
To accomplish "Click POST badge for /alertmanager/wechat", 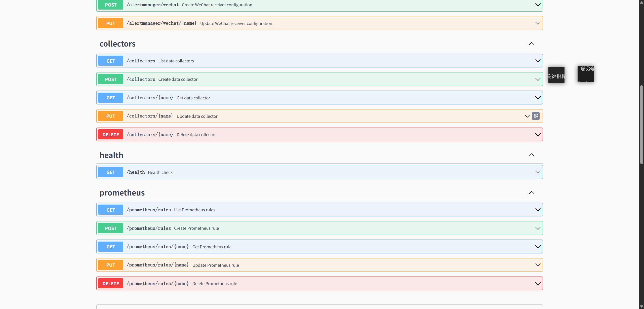I will [x=111, y=5].
